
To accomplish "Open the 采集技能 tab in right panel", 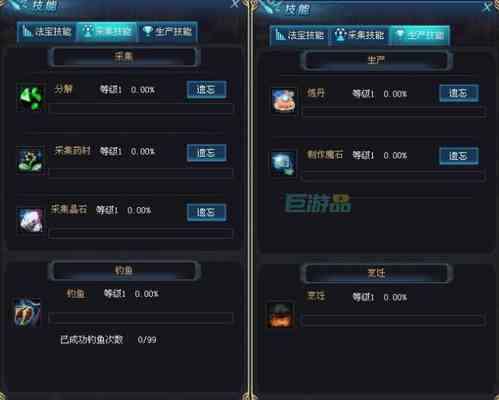I will coord(359,35).
